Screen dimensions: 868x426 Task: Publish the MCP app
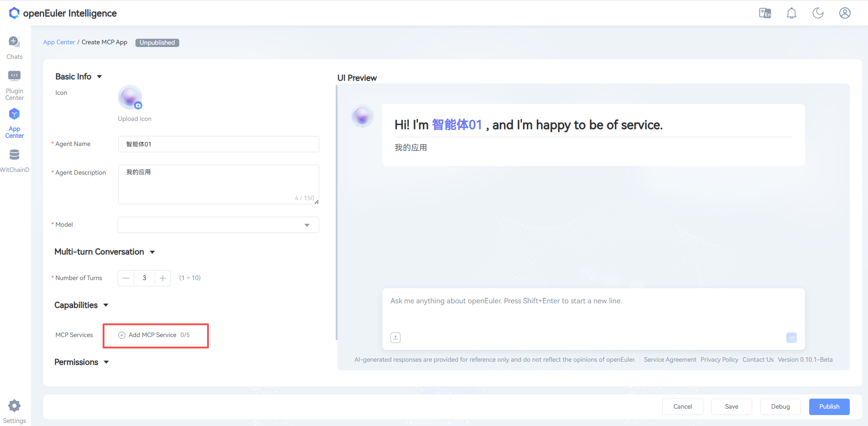click(829, 407)
